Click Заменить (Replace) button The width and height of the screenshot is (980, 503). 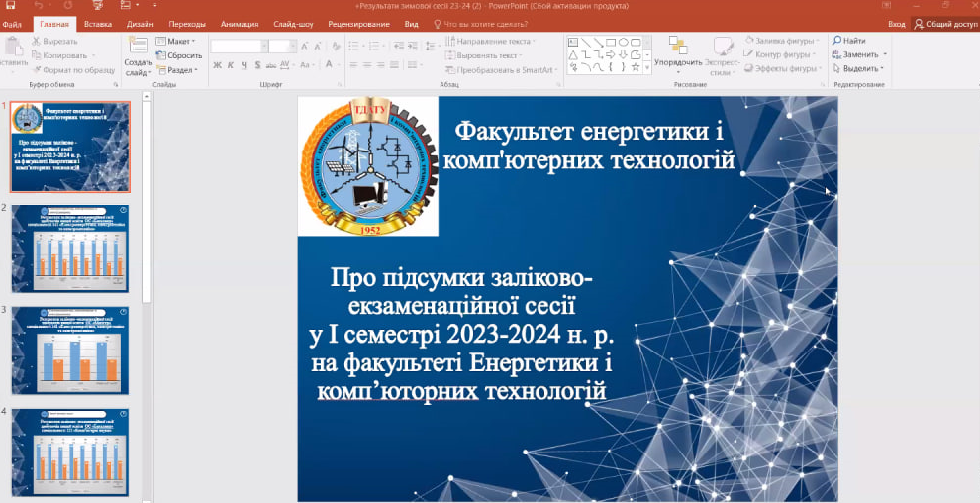click(x=859, y=55)
